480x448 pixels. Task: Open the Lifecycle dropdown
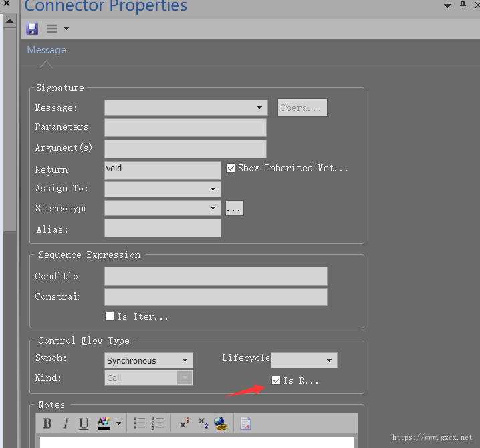[x=329, y=361]
